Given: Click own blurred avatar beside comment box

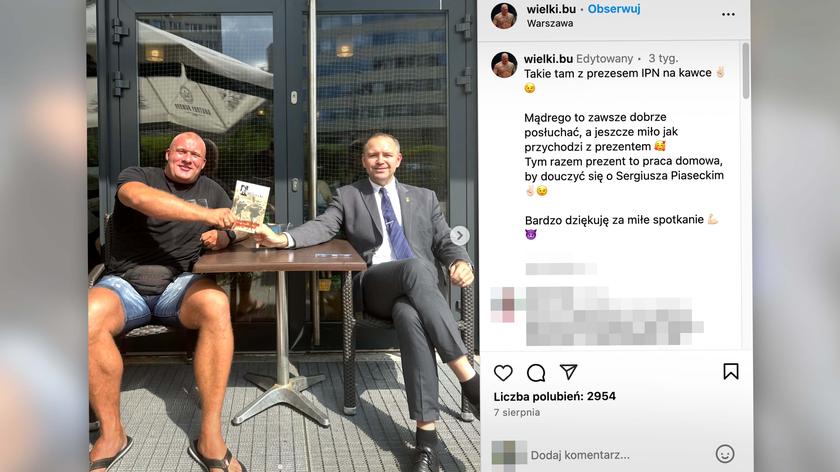Looking at the screenshot, I should point(509,453).
